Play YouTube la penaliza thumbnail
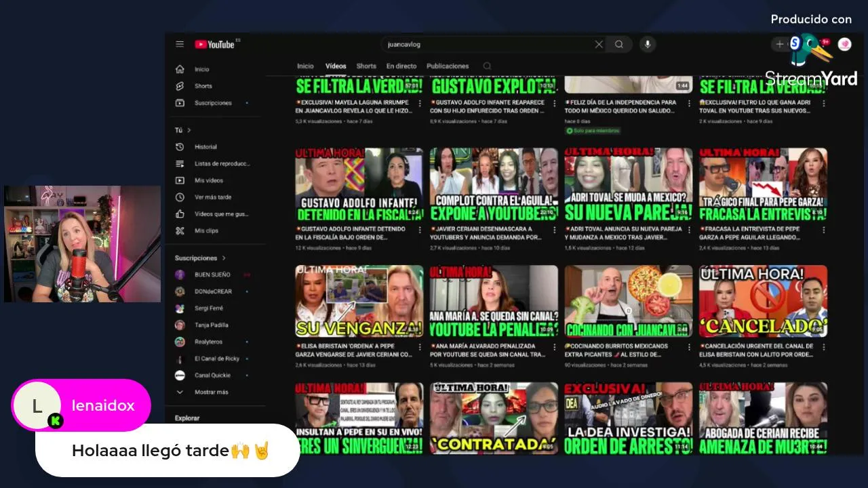868x488 pixels. pyautogui.click(x=494, y=301)
